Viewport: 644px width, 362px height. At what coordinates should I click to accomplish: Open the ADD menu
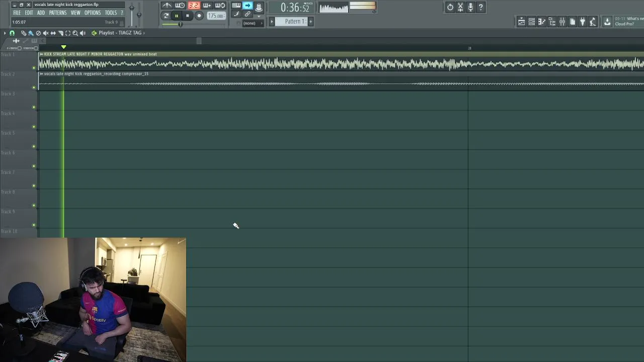[41, 13]
